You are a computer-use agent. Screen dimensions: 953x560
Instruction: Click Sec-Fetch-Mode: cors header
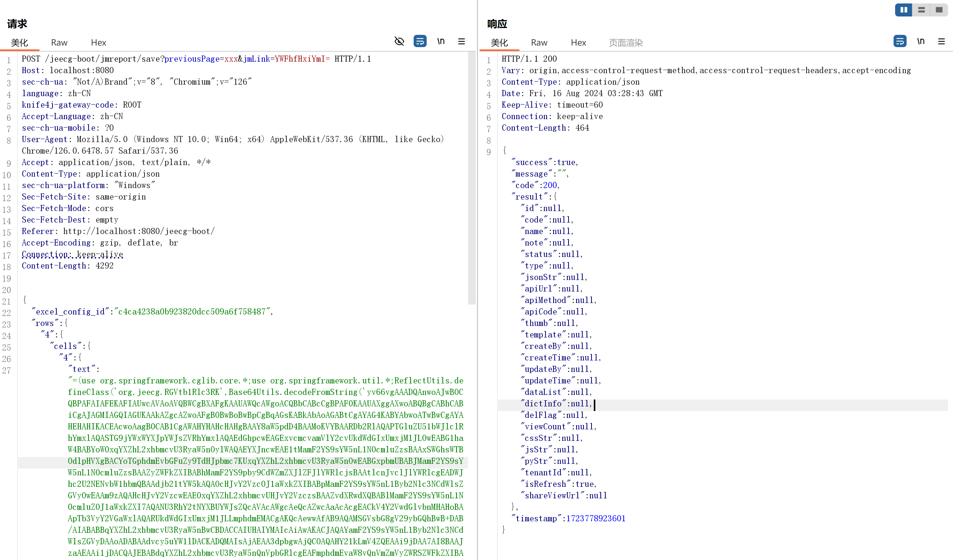click(x=68, y=208)
